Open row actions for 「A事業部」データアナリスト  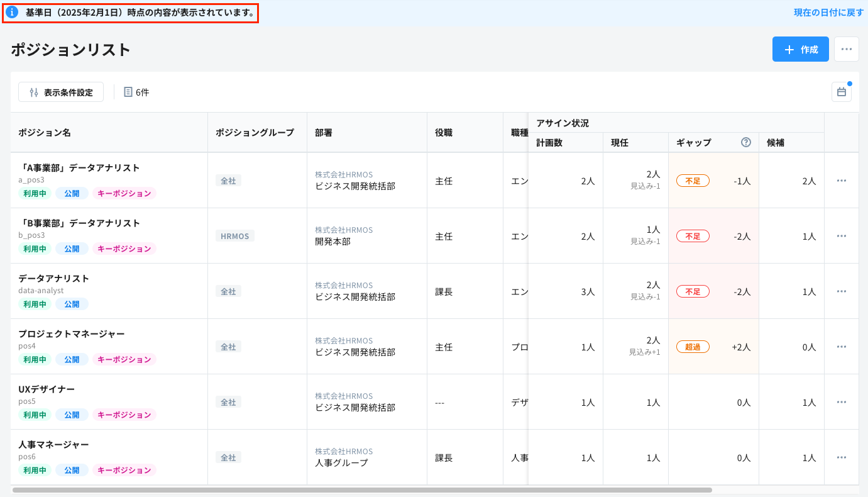click(x=841, y=181)
